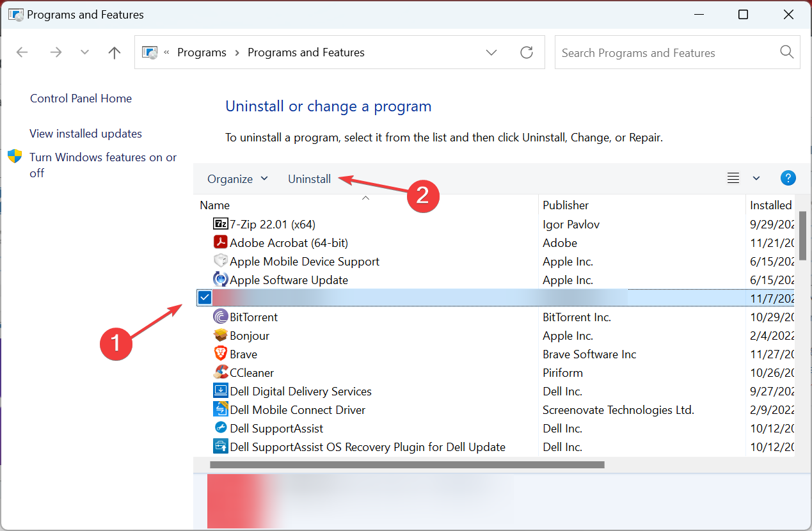This screenshot has width=812, height=531.
Task: Select the Bonjour program name
Action: point(250,335)
